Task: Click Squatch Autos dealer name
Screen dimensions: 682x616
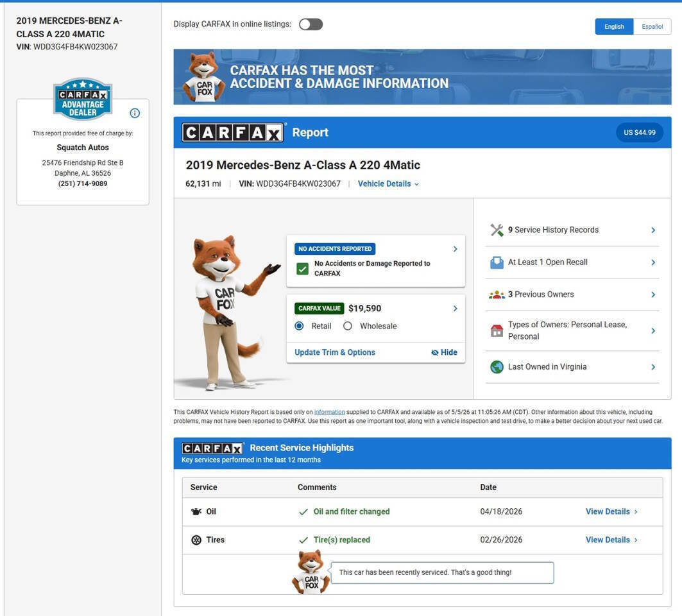Action: pos(83,148)
